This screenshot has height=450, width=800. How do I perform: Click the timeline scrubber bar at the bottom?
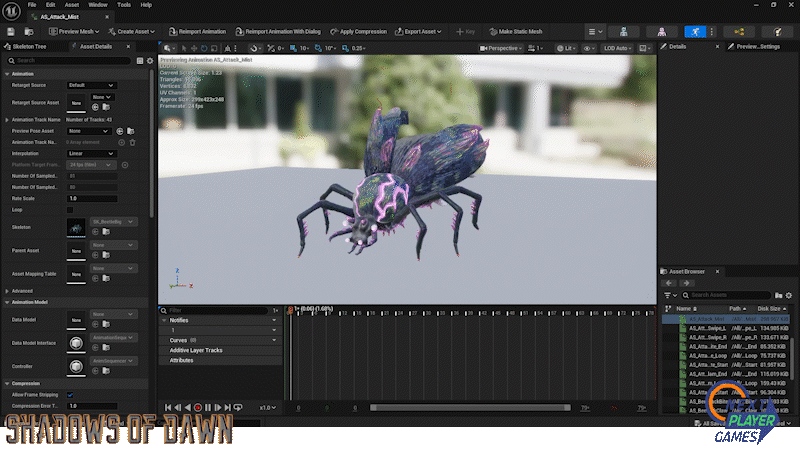[470, 407]
